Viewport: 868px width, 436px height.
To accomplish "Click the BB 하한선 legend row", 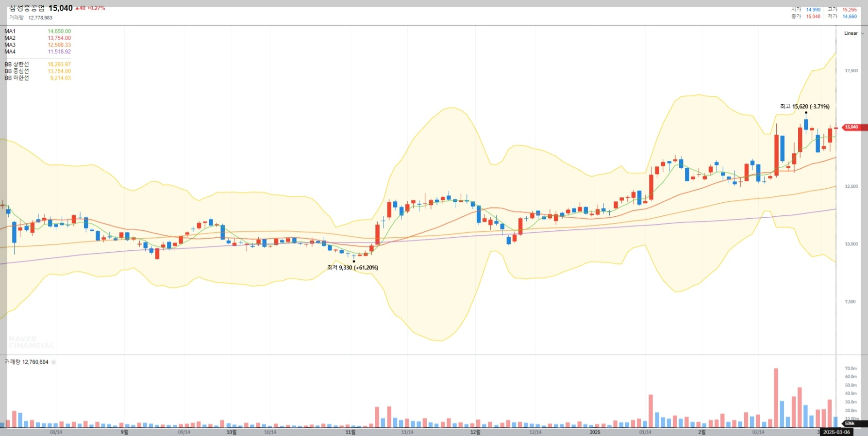I will click(x=38, y=78).
